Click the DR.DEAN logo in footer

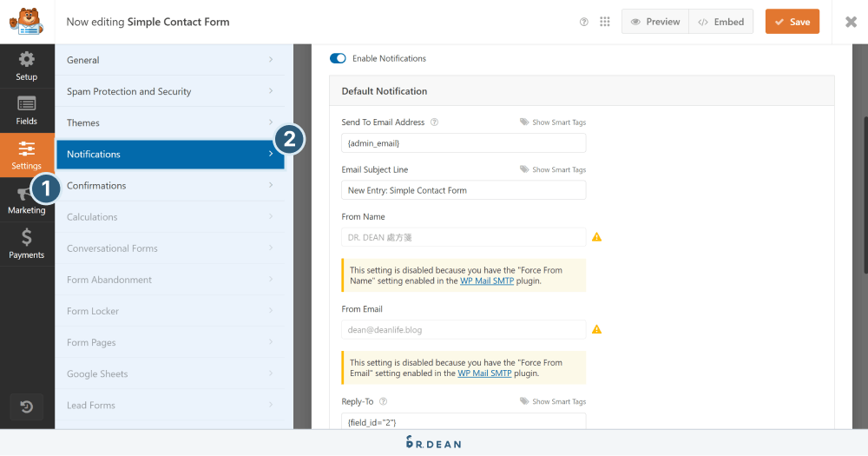point(433,443)
